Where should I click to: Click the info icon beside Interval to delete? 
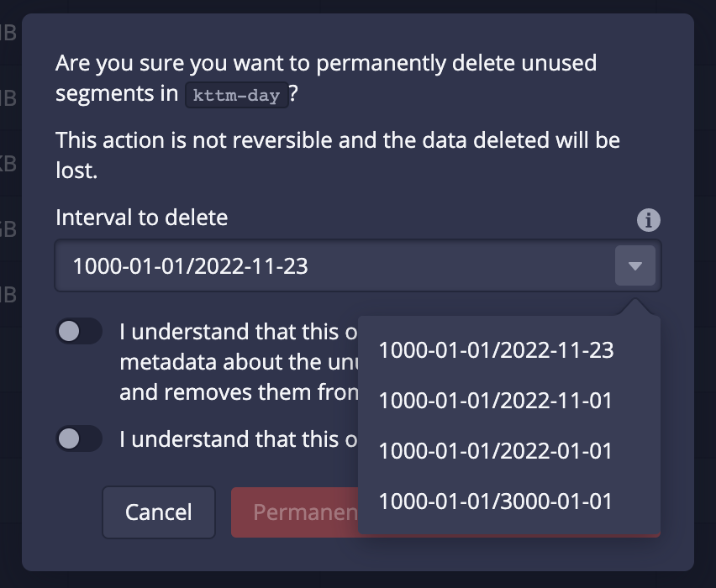click(x=648, y=220)
